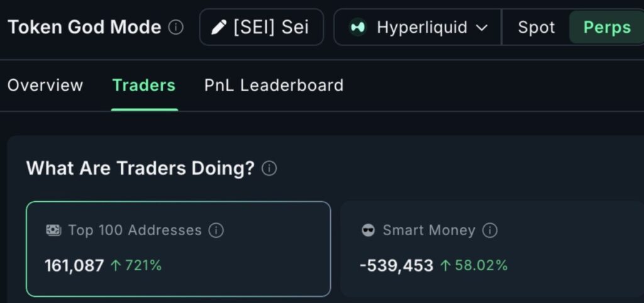
Task: Switch to the PnL Leaderboard tab
Action: 274,85
